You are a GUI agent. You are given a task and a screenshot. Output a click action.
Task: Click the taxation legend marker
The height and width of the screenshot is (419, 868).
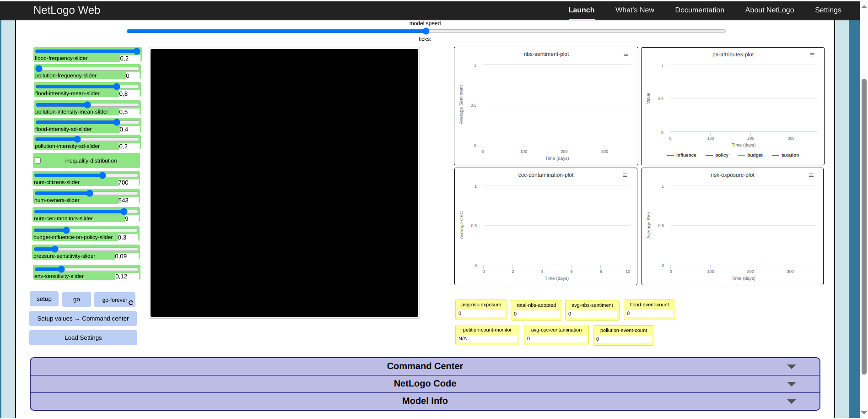[x=775, y=155]
